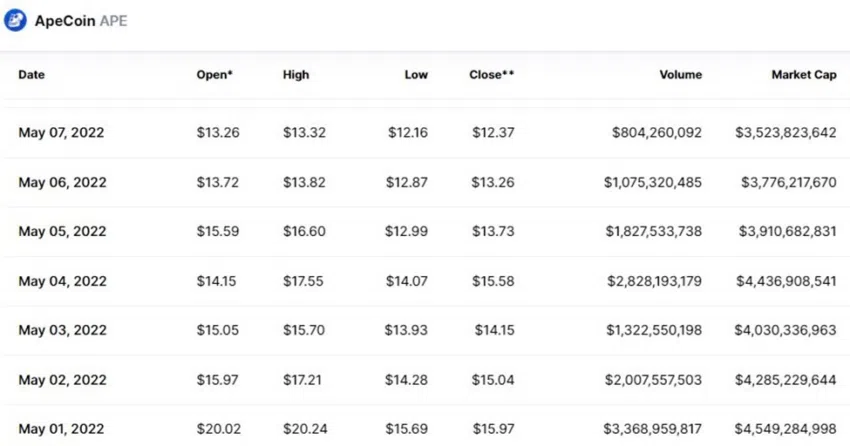Click the $4,436,908,541 market cap value
Screen dimensions: 850x446
pyautogui.click(x=786, y=281)
